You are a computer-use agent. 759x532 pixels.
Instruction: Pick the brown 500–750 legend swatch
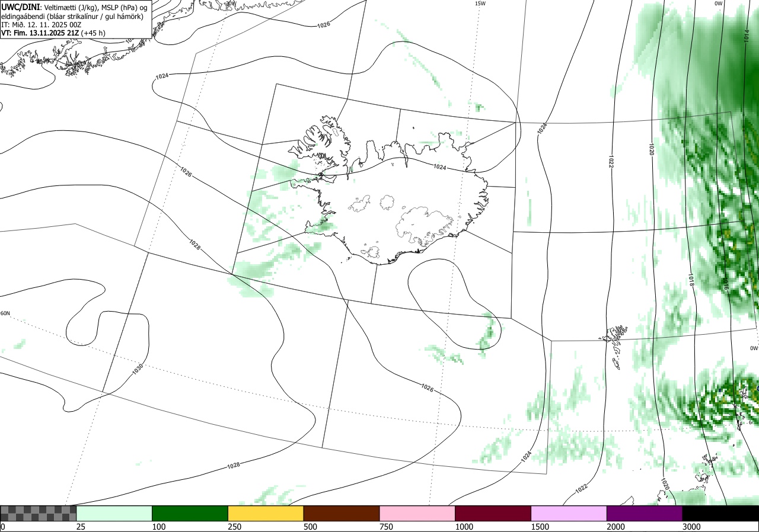tap(342, 513)
